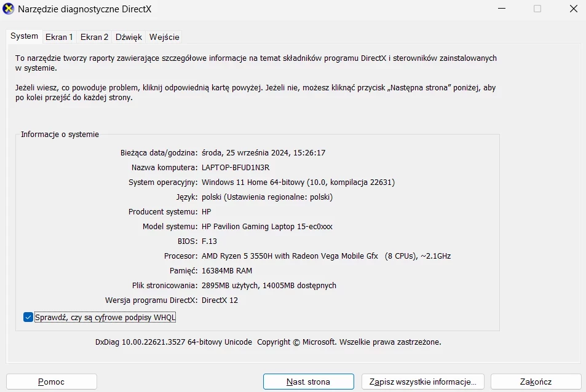
Task: Click the DirectX icon in the title bar
Action: (9, 9)
